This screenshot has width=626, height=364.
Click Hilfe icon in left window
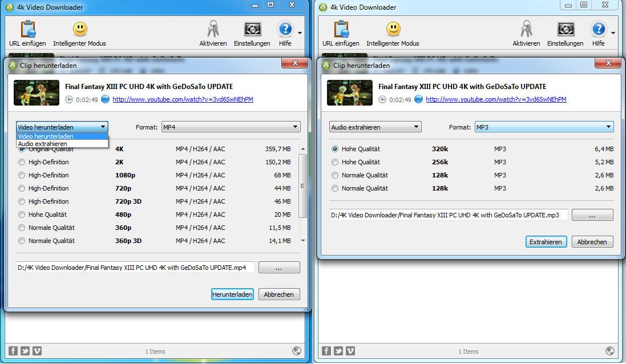coord(285,29)
